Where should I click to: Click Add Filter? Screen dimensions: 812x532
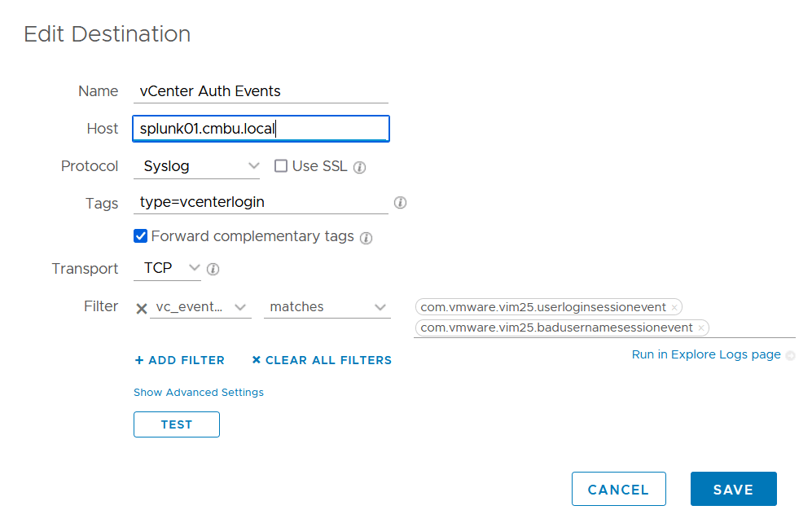[x=179, y=360]
